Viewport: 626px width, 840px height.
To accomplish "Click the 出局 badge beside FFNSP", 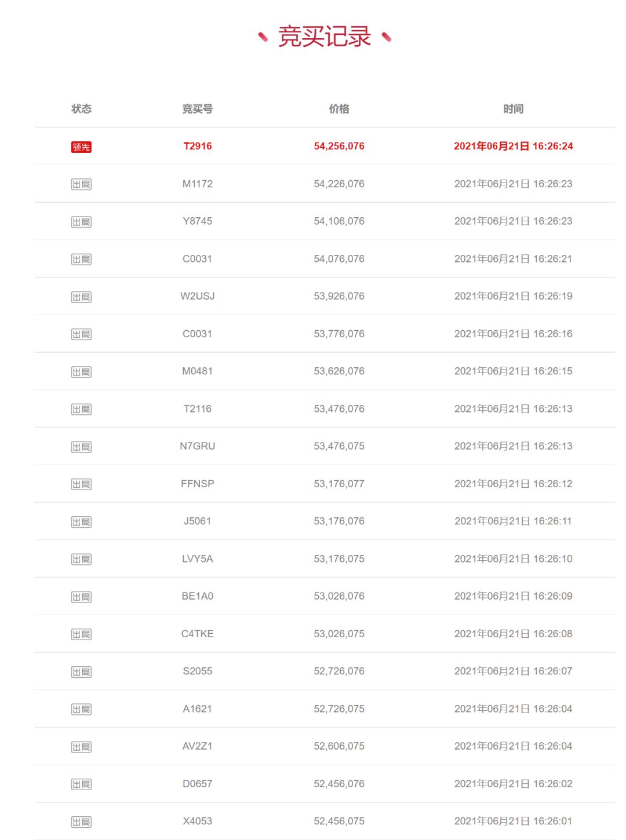I will point(81,484).
